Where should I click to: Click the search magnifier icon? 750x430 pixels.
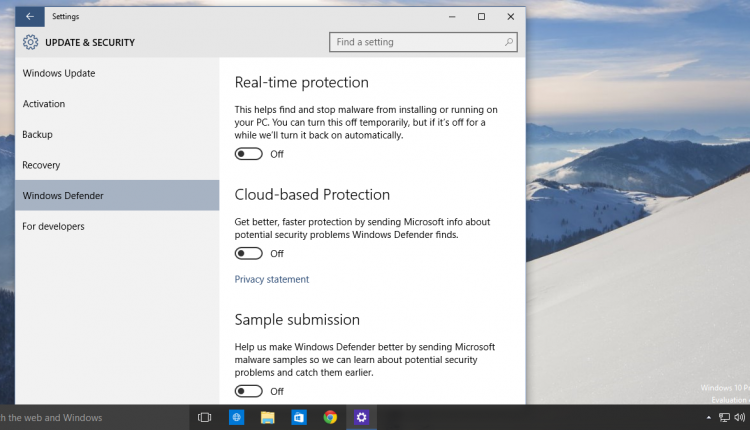(x=509, y=42)
